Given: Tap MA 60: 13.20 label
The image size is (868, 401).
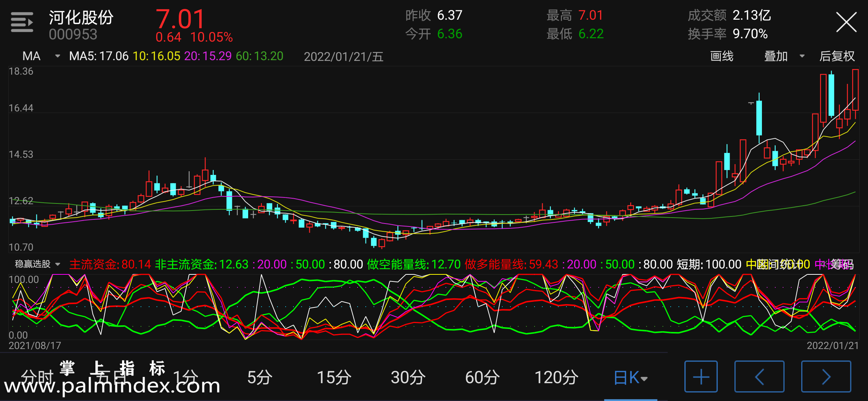Looking at the screenshot, I should [259, 56].
